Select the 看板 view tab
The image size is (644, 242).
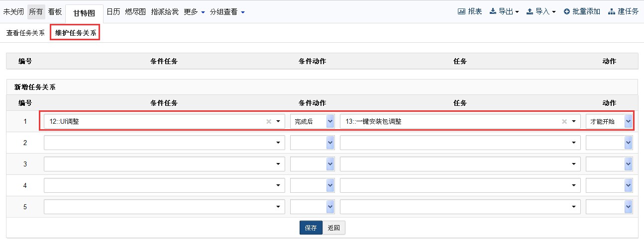55,12
